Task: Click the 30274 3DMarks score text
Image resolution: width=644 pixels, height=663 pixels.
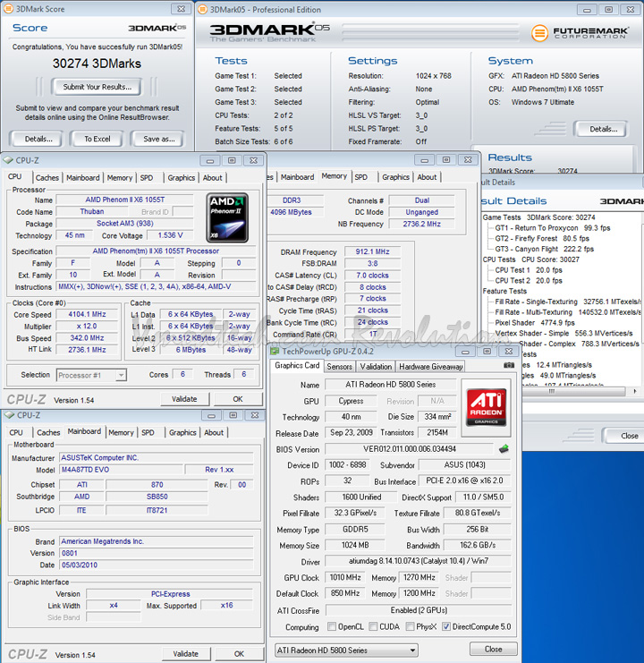Action: [97, 64]
